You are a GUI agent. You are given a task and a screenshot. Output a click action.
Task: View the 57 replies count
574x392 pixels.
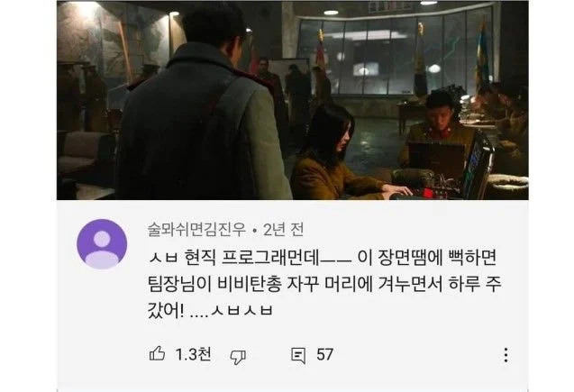[x=324, y=355]
